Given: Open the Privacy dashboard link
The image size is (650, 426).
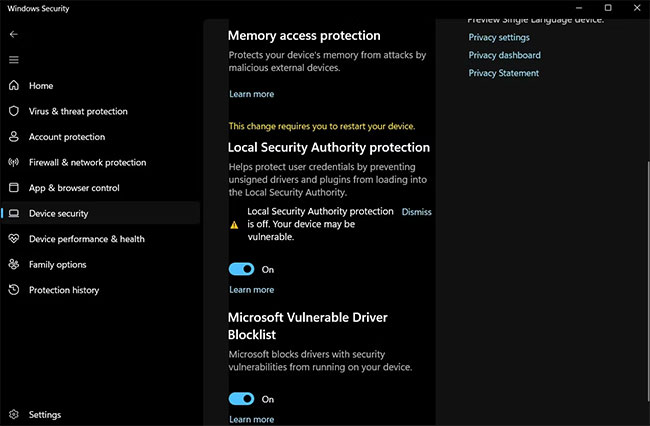Looking at the screenshot, I should click(x=504, y=55).
